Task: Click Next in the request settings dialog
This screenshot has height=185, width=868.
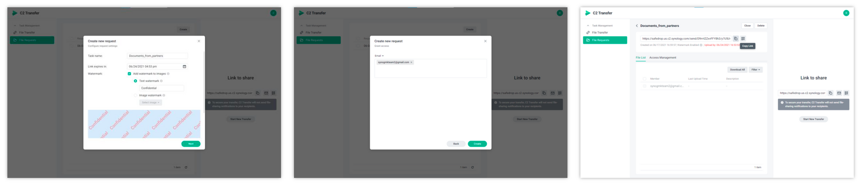Action: (x=191, y=144)
